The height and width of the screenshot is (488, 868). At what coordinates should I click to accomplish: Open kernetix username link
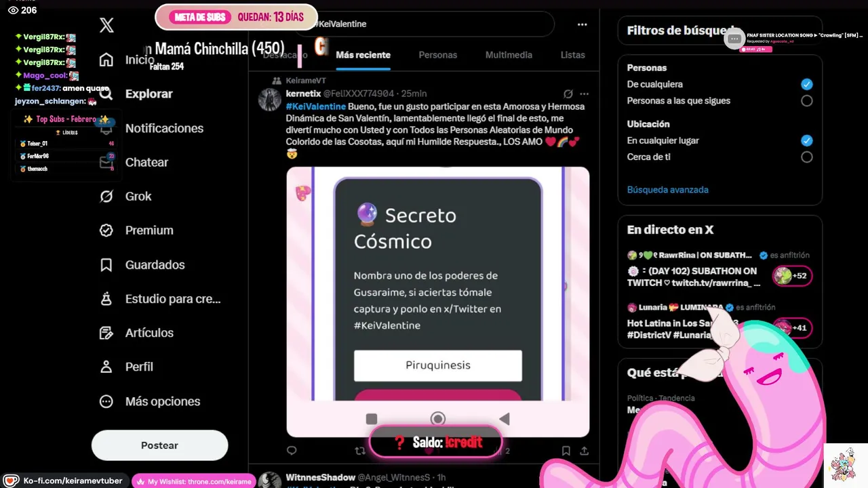303,94
